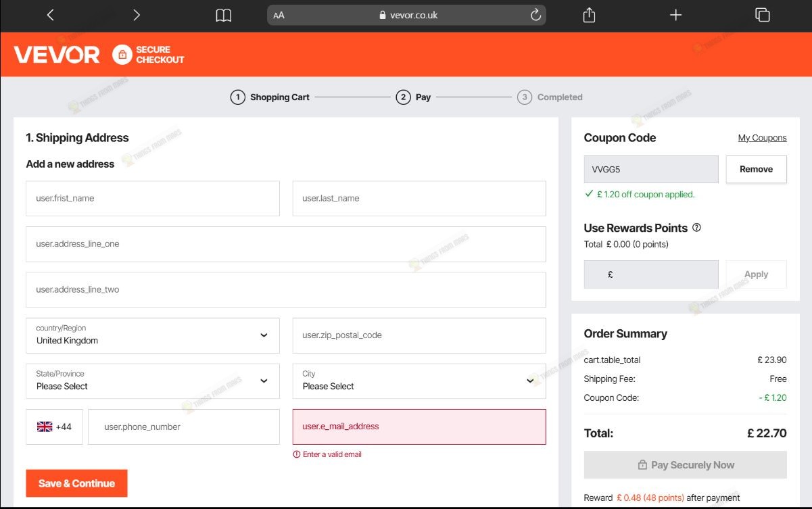Image resolution: width=812 pixels, height=509 pixels.
Task: Open the Safari share sheet icon
Action: click(x=589, y=15)
